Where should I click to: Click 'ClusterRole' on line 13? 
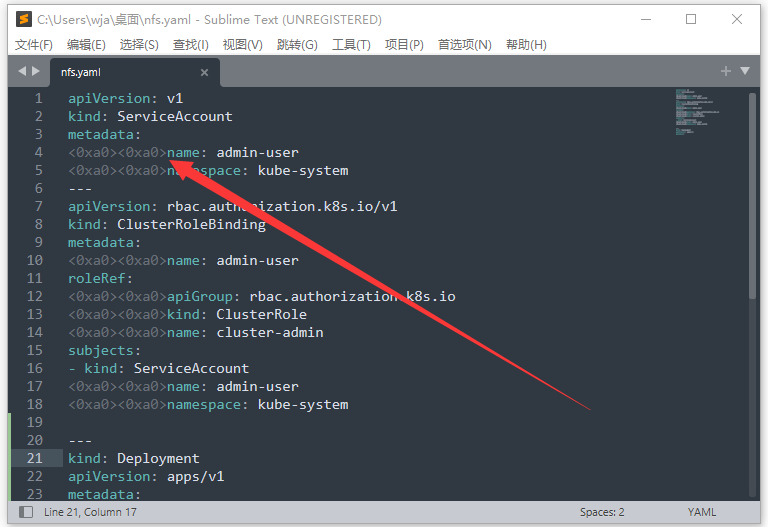(262, 314)
